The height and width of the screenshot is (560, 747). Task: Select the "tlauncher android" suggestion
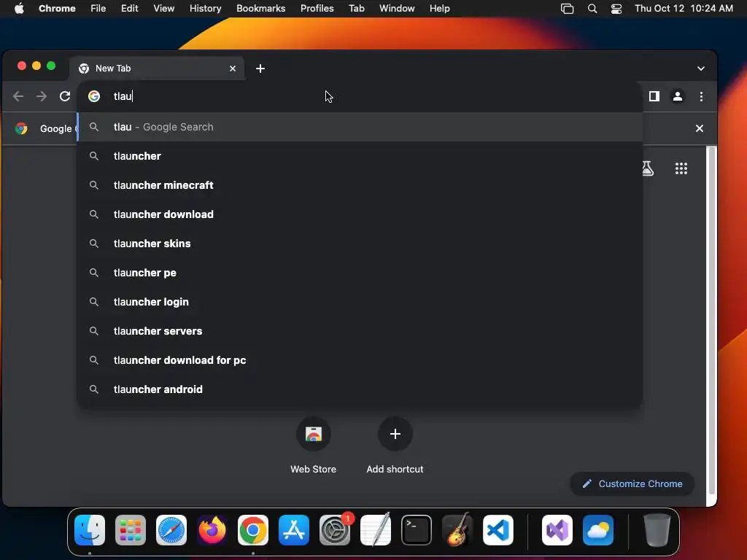pyautogui.click(x=360, y=389)
